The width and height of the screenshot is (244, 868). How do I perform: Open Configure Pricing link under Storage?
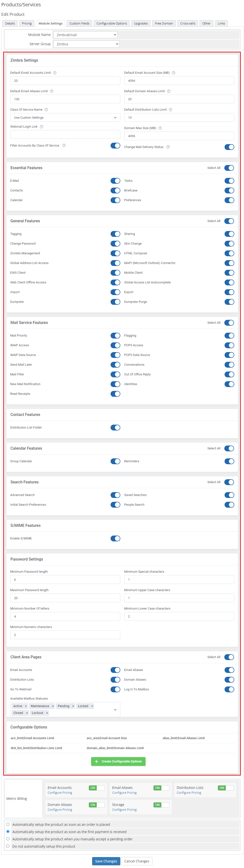pyautogui.click(x=124, y=809)
